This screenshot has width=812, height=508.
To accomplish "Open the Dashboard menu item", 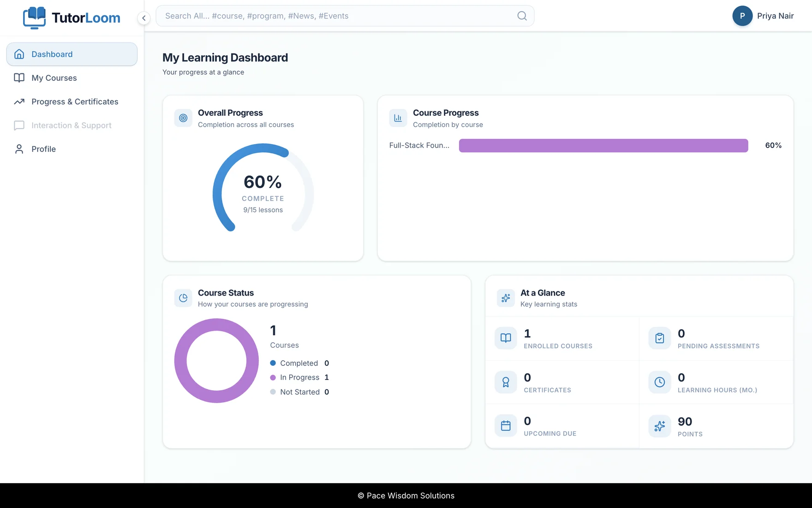I will coord(72,54).
